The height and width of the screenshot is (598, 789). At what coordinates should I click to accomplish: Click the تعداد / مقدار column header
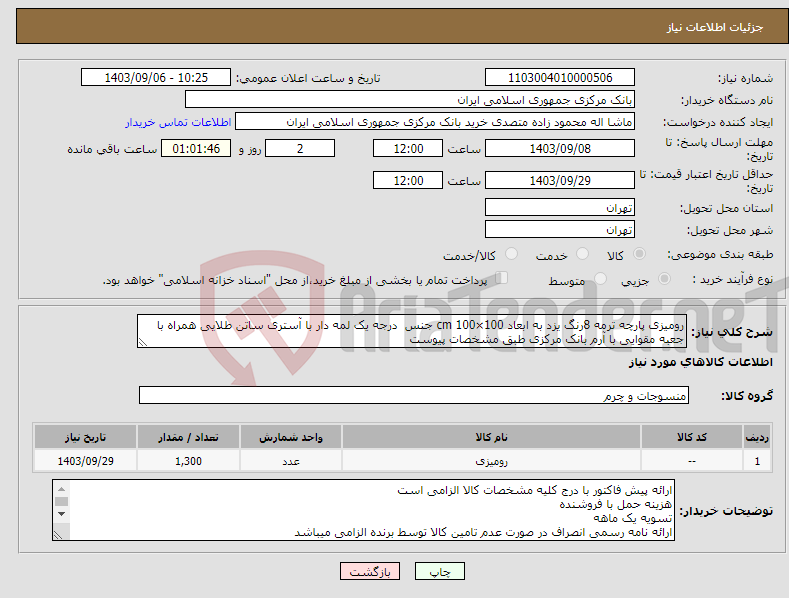click(x=188, y=437)
